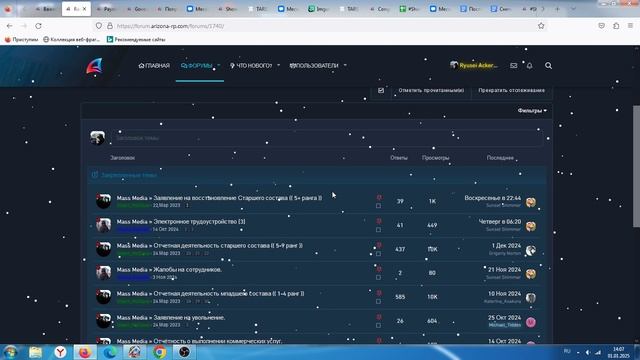
Task: Select checkbox for Жалобы на сотрудников thread
Action: click(378, 278)
